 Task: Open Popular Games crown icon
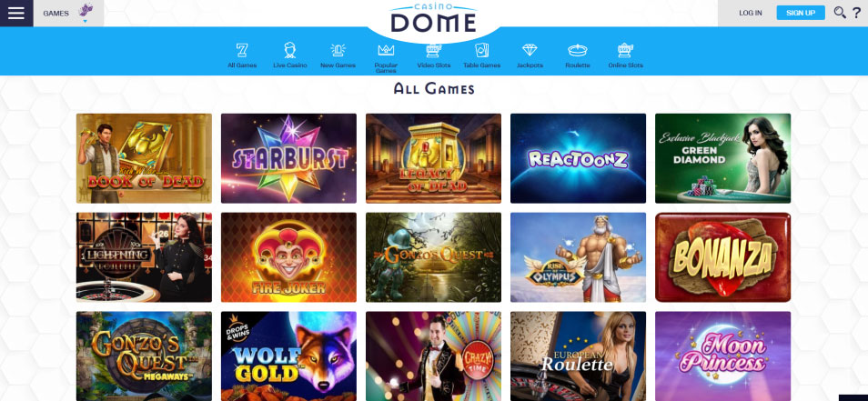(x=386, y=50)
